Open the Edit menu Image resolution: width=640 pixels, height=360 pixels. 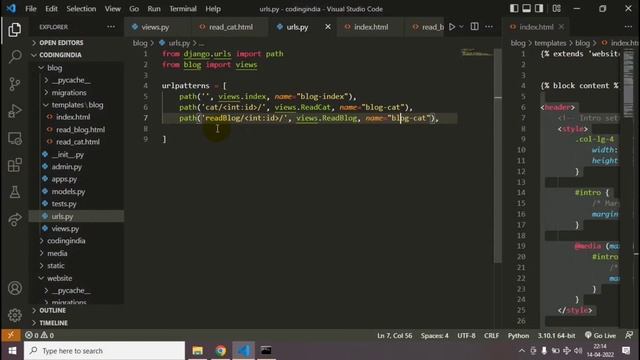coord(51,9)
